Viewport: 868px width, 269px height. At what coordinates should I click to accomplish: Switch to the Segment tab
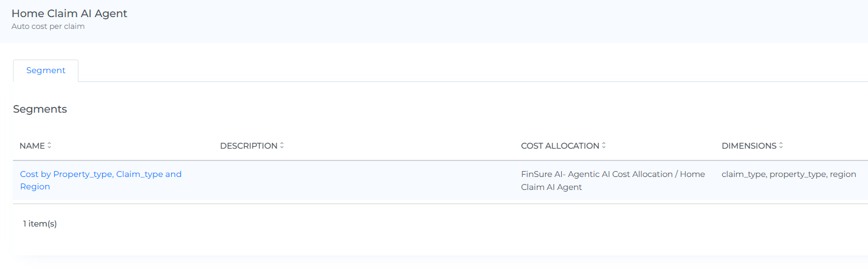(45, 70)
